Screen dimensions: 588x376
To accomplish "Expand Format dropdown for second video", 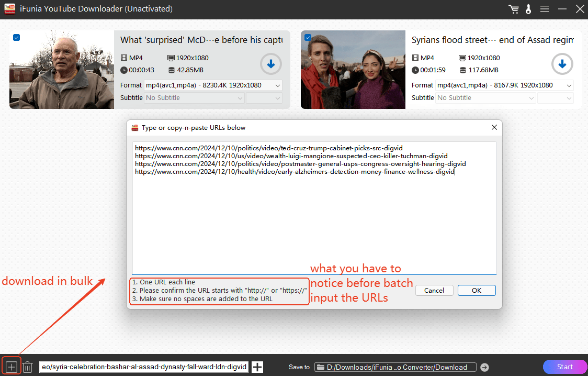I will [x=504, y=85].
